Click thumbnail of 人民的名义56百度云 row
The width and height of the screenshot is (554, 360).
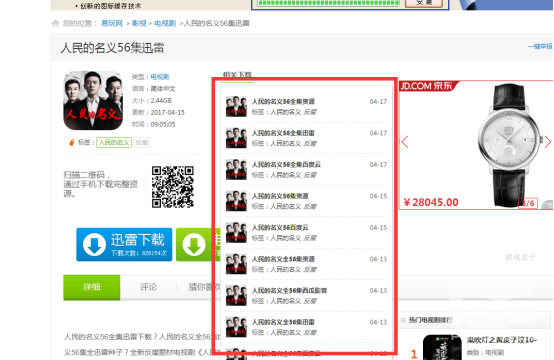(x=236, y=232)
